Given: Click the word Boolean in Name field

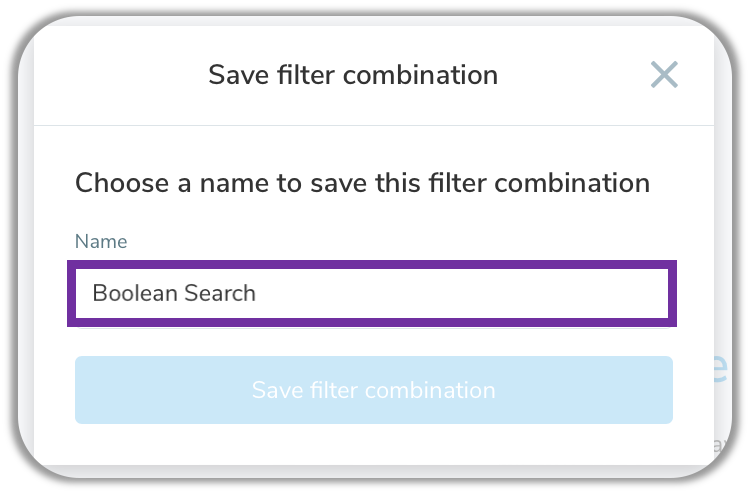Looking at the screenshot, I should pos(130,294).
